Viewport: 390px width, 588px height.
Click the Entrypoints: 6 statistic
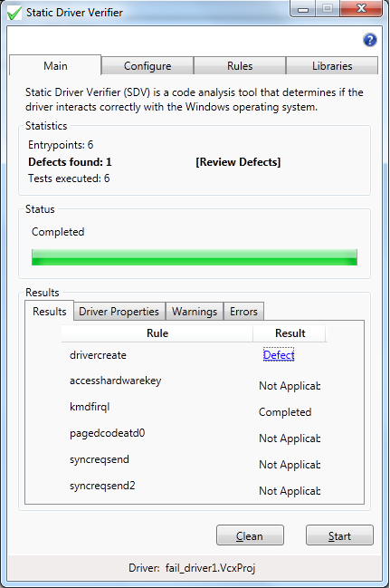point(61,145)
